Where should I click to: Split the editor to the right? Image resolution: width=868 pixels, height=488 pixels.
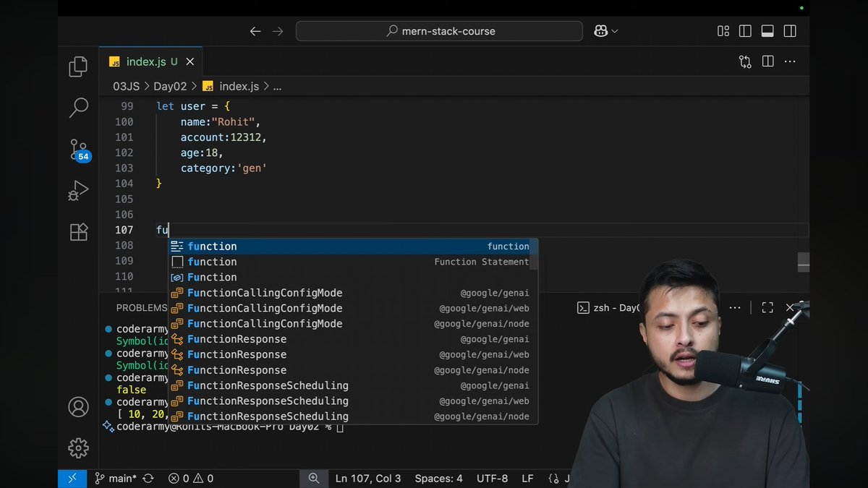(767, 62)
